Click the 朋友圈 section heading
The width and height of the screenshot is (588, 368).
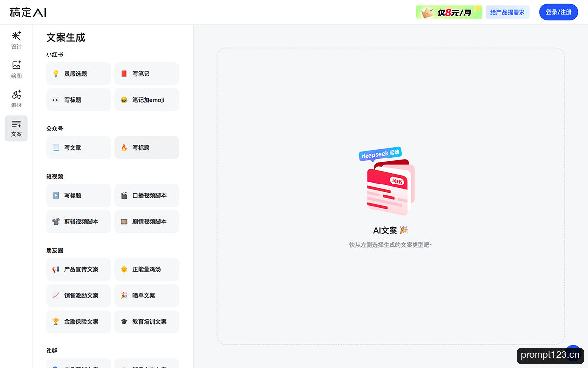55,250
